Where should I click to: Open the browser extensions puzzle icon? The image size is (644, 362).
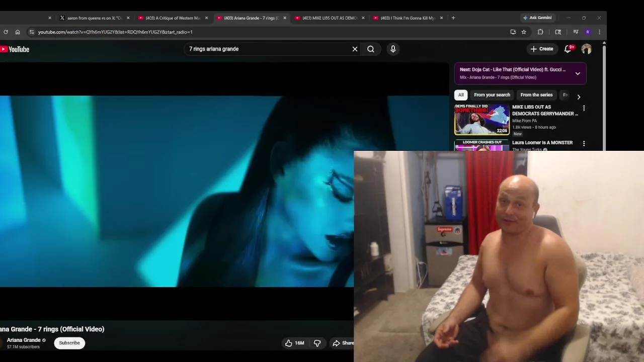tap(540, 32)
